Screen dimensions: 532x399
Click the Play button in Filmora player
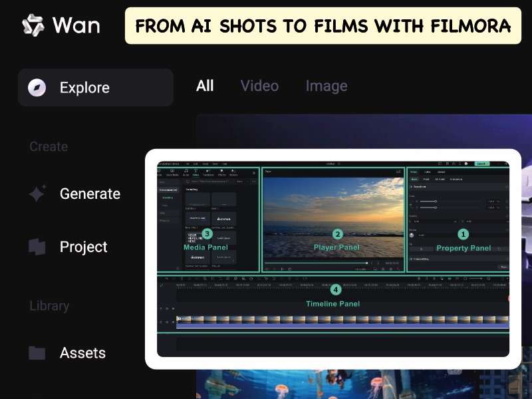[x=282, y=269]
